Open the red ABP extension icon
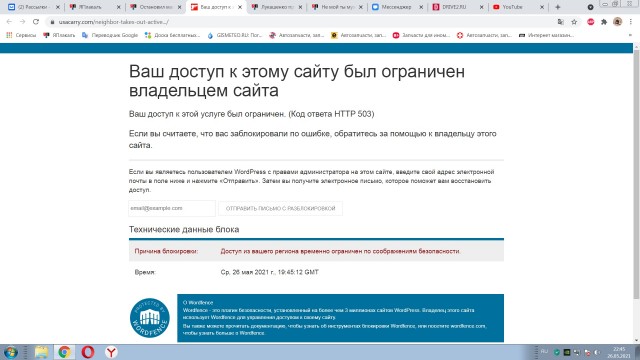 click(x=591, y=22)
